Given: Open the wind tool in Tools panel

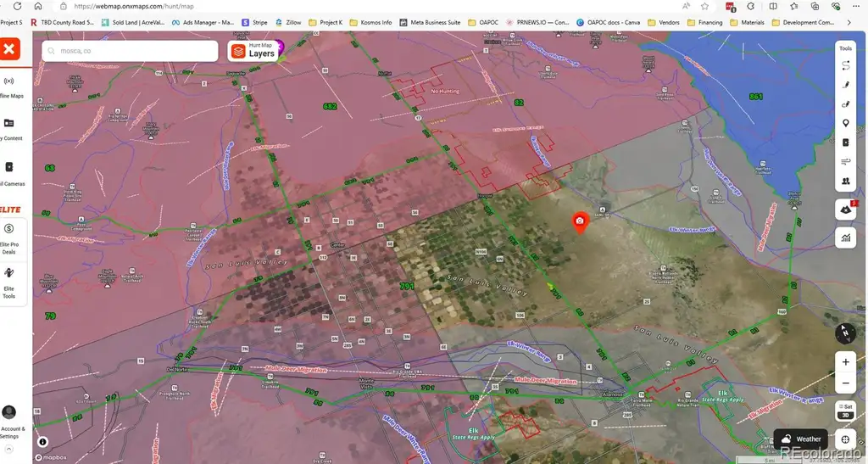Looking at the screenshot, I should point(845,162).
